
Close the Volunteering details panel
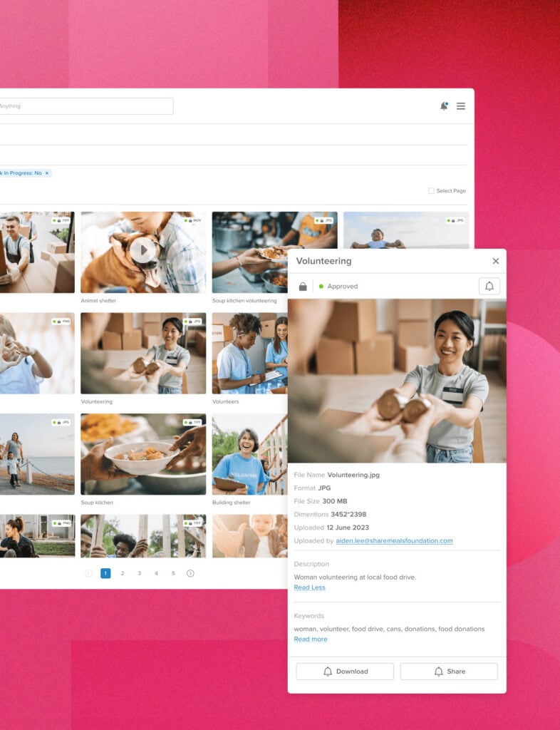click(496, 261)
